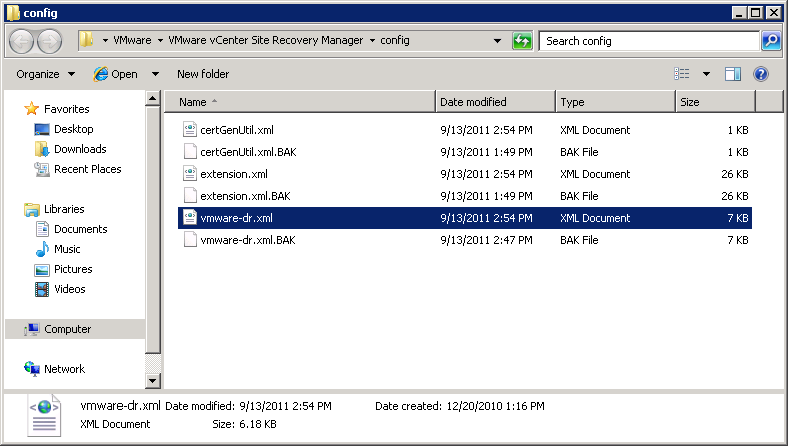Click the Open toolbar button
Viewport: 788px width, 446px height.
[x=116, y=74]
